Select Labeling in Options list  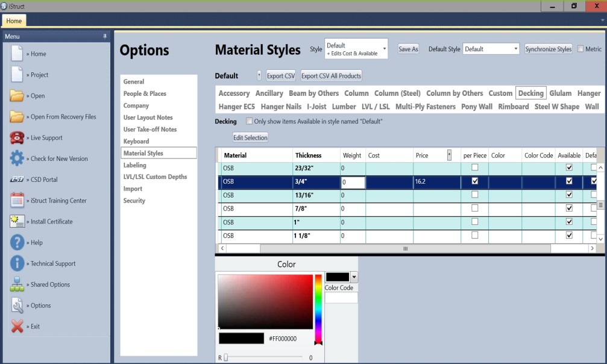pos(135,165)
